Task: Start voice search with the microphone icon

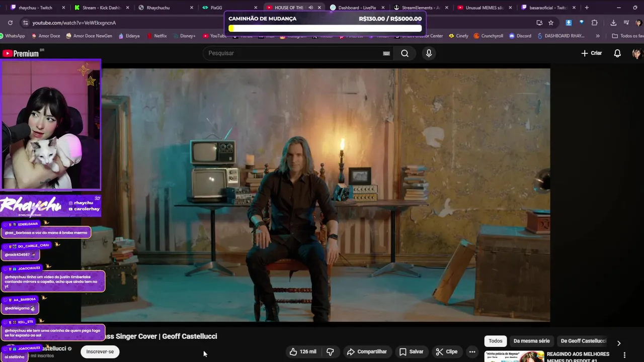Action: pyautogui.click(x=429, y=53)
